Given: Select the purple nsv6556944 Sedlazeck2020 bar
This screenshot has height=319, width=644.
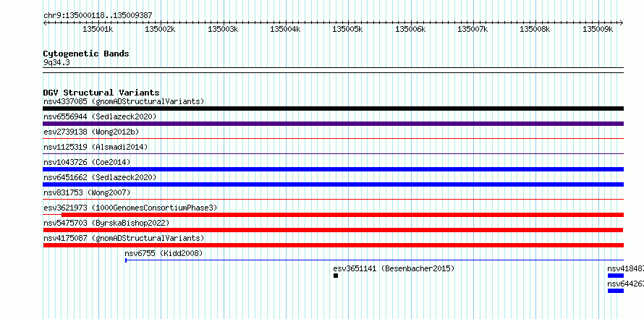Looking at the screenshot, I should [333, 124].
